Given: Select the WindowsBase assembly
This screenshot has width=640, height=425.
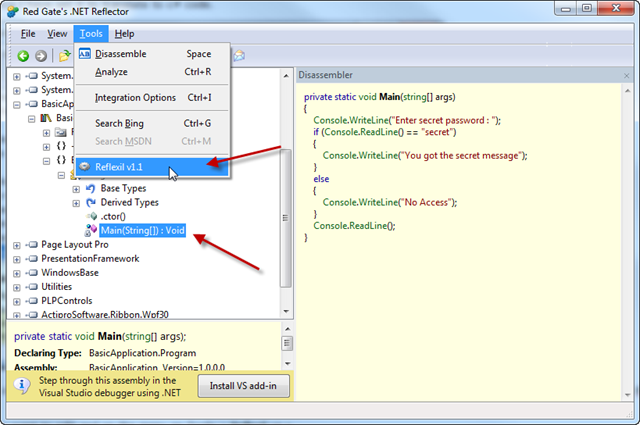Looking at the screenshot, I should (70, 272).
